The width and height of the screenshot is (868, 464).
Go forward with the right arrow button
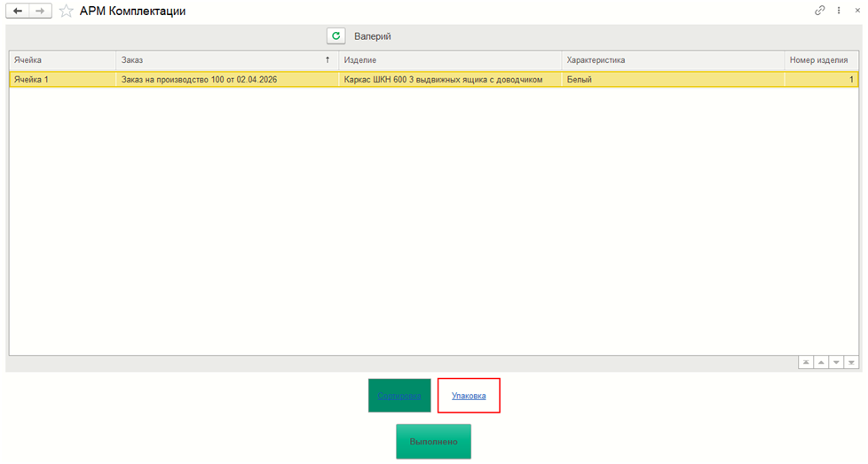[x=41, y=11]
